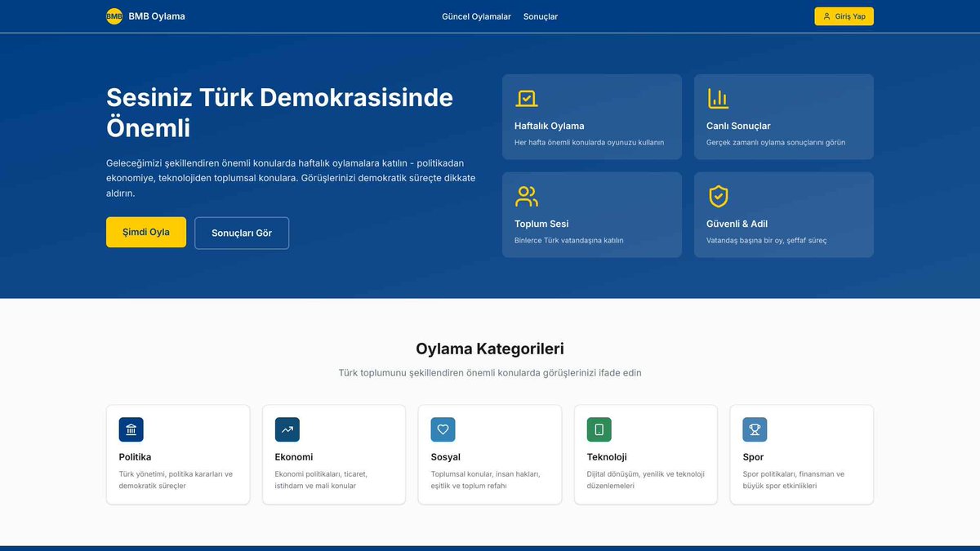Click the BMB Oylama site title
The width and height of the screenshot is (980, 551).
point(157,16)
